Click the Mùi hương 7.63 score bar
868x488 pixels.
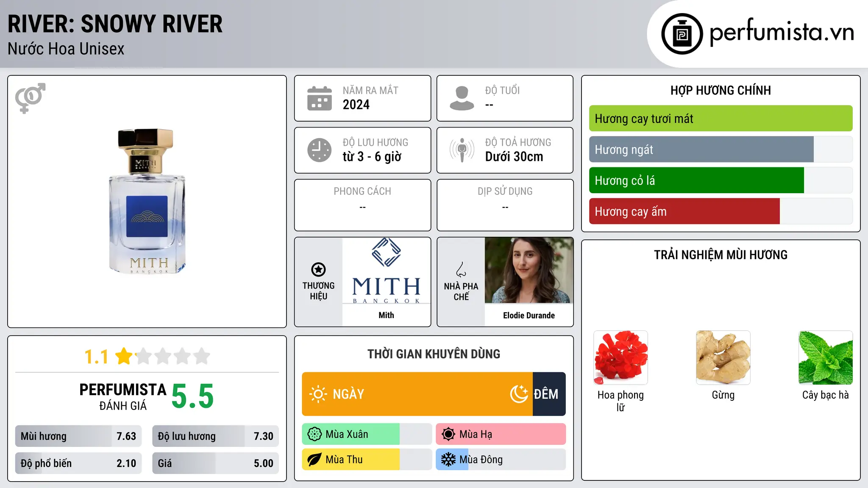coord(78,436)
